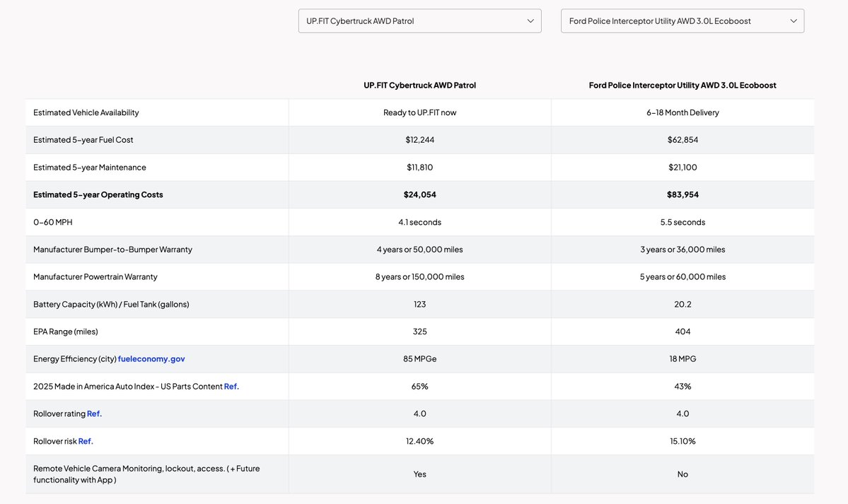Click the $83,954 operating cost value

(x=683, y=194)
